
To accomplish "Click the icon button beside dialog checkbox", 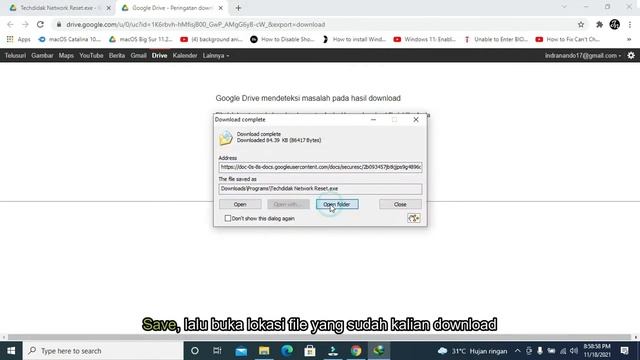I will coord(413,218).
